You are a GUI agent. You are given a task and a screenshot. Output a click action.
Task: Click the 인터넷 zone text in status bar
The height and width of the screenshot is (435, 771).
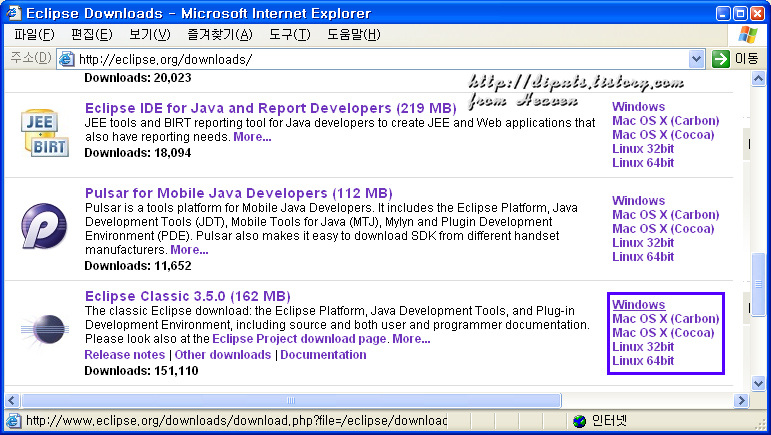coord(609,421)
